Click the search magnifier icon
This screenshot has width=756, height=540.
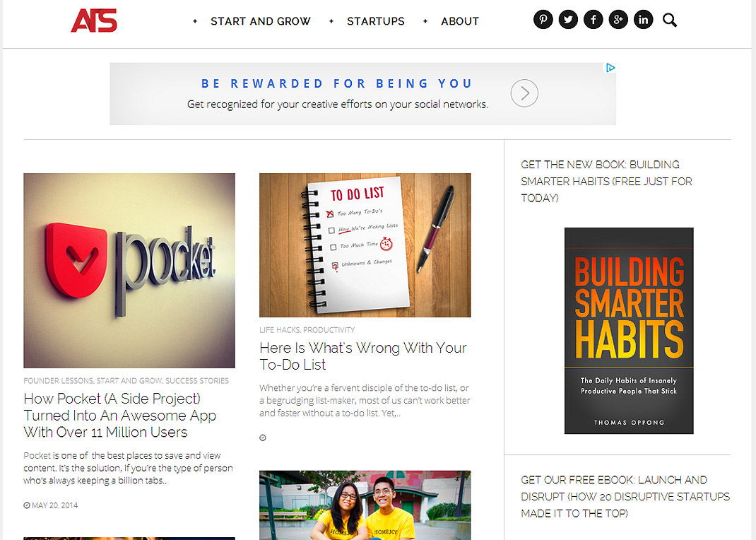[x=669, y=20]
